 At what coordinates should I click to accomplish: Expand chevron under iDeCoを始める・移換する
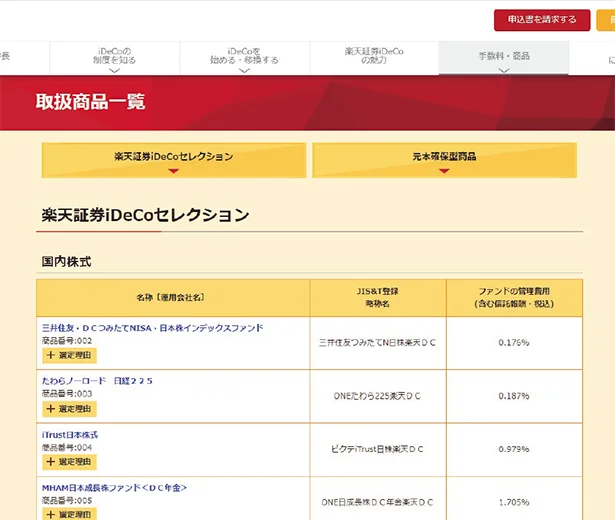point(244,71)
